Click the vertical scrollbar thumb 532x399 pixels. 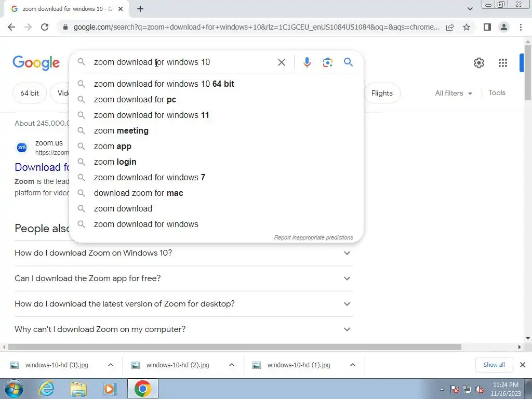[x=528, y=72]
